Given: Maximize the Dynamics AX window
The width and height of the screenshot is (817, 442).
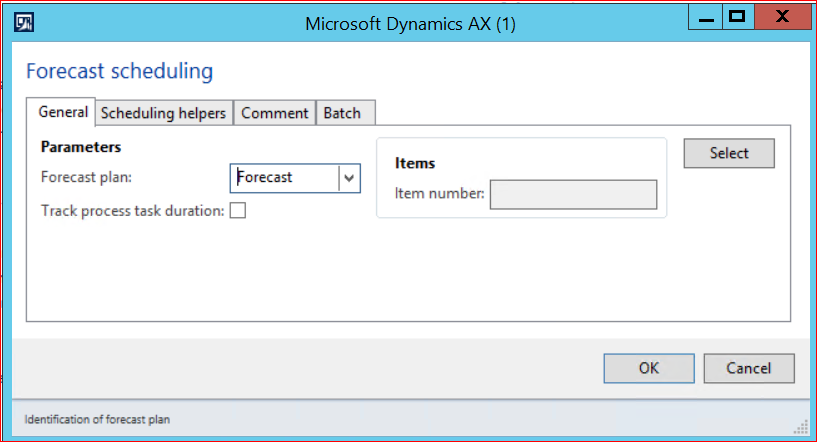Looking at the screenshot, I should click(x=737, y=17).
